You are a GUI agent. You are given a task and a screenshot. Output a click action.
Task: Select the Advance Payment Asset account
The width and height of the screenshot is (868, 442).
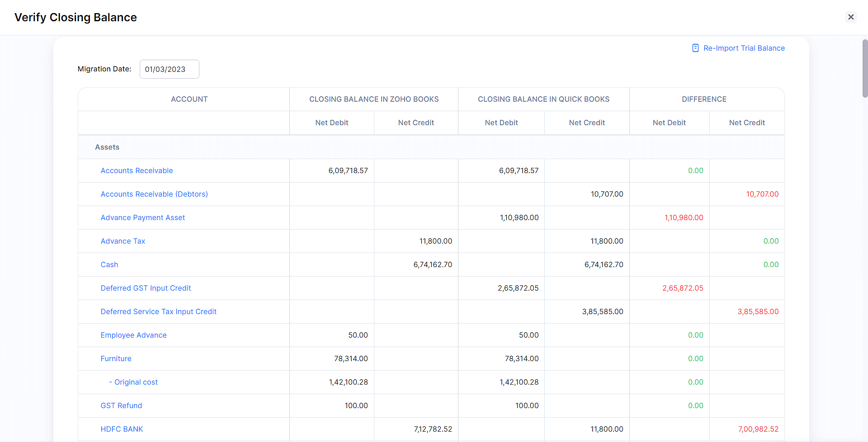point(143,217)
